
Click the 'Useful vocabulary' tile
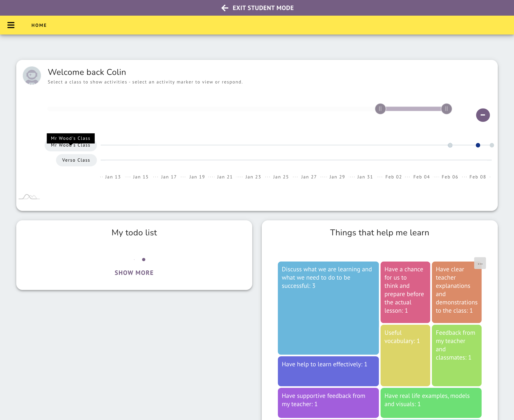405,355
